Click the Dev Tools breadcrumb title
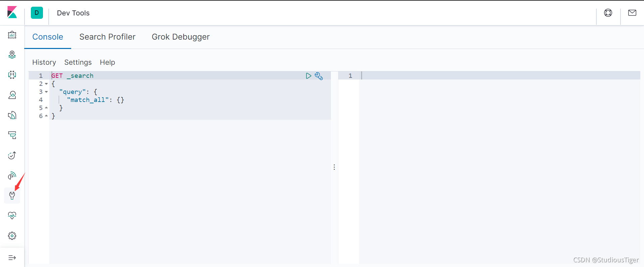The width and height of the screenshot is (644, 267). pos(73,13)
